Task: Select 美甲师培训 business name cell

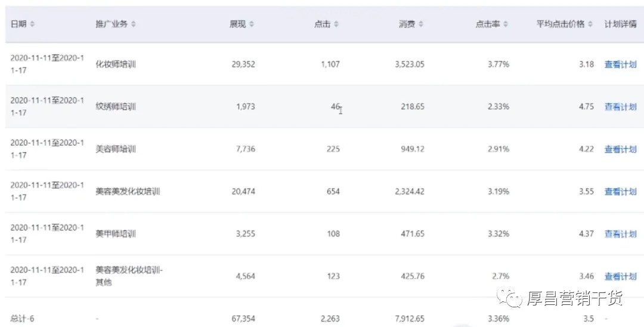Action: point(116,234)
